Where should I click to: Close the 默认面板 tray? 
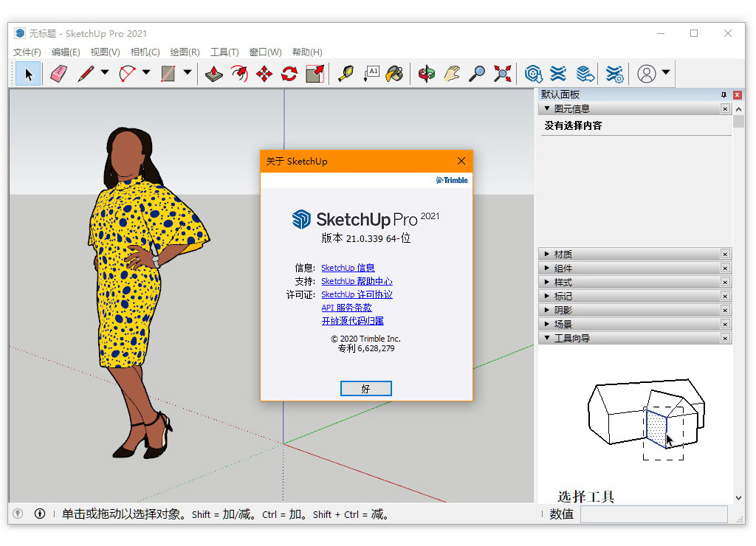point(738,95)
